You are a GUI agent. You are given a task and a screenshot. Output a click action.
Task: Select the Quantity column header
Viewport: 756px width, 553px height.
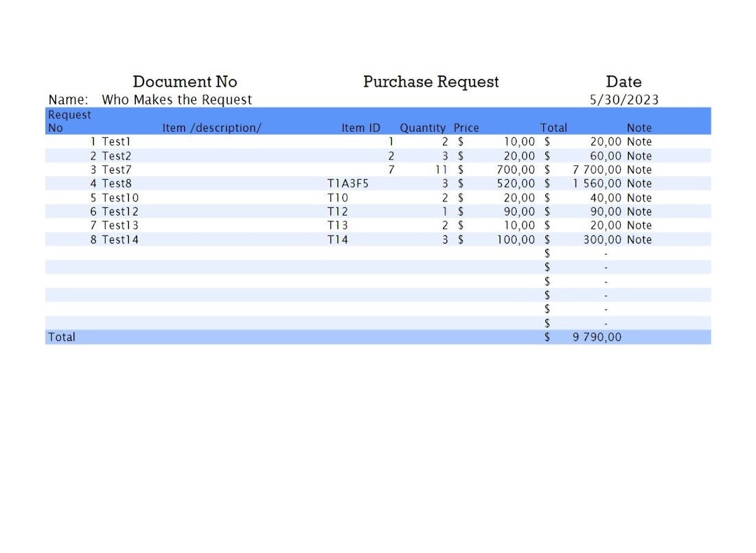[423, 127]
